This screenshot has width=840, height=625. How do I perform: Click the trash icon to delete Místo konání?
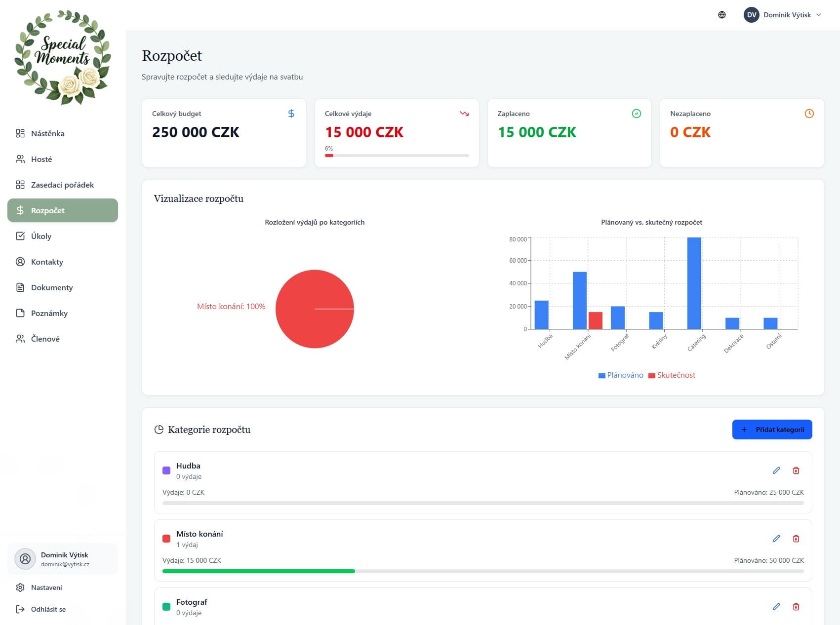796,539
